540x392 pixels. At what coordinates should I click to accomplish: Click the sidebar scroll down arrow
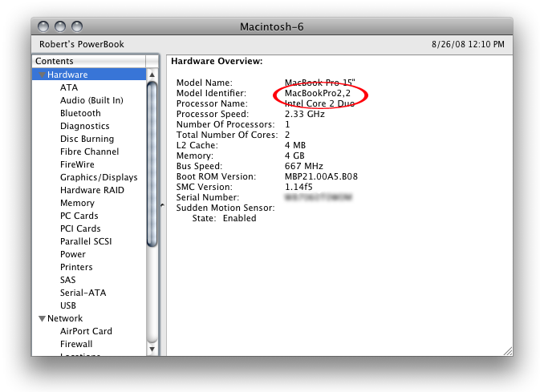point(152,350)
